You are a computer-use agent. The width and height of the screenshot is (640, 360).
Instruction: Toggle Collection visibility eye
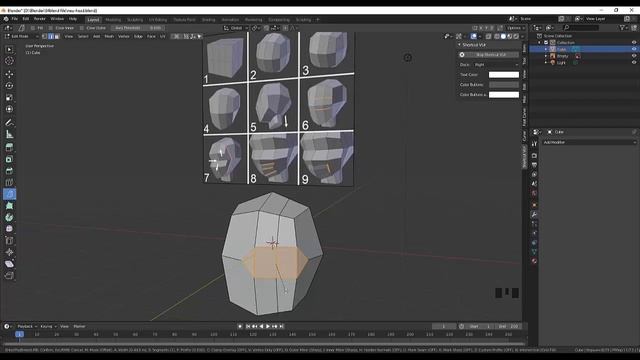point(634,42)
